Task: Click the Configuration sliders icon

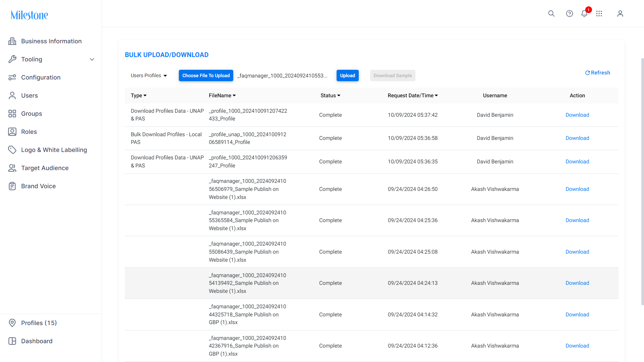Action: coord(12,77)
